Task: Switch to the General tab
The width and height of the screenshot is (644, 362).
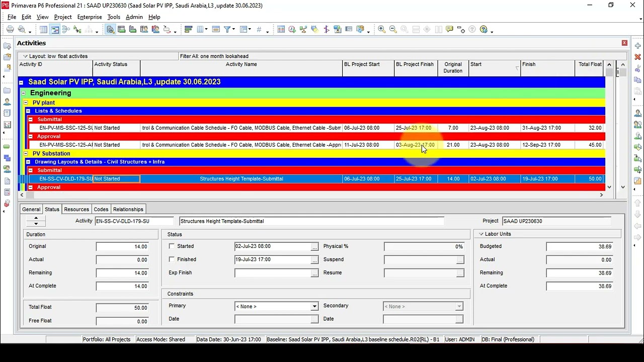Action: (x=31, y=209)
